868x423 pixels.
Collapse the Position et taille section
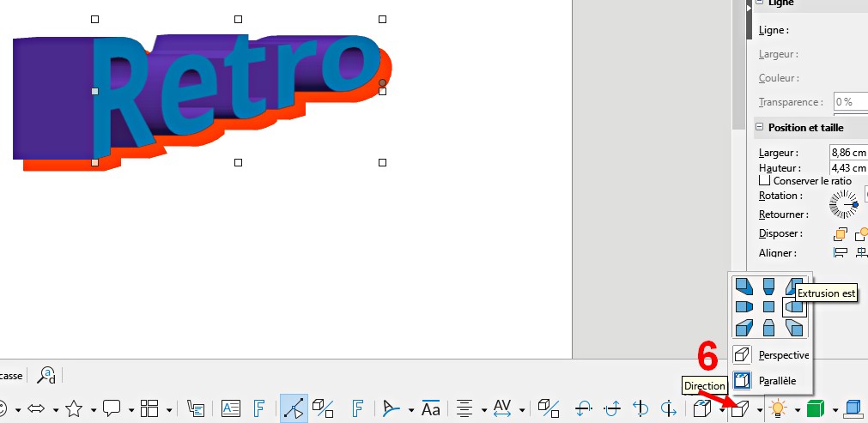tap(760, 127)
